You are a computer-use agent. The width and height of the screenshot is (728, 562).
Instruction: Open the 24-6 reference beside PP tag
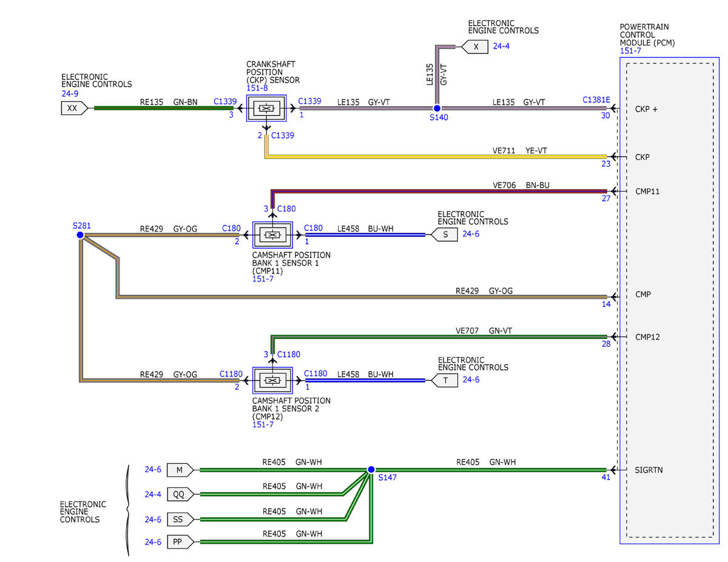coord(153,543)
